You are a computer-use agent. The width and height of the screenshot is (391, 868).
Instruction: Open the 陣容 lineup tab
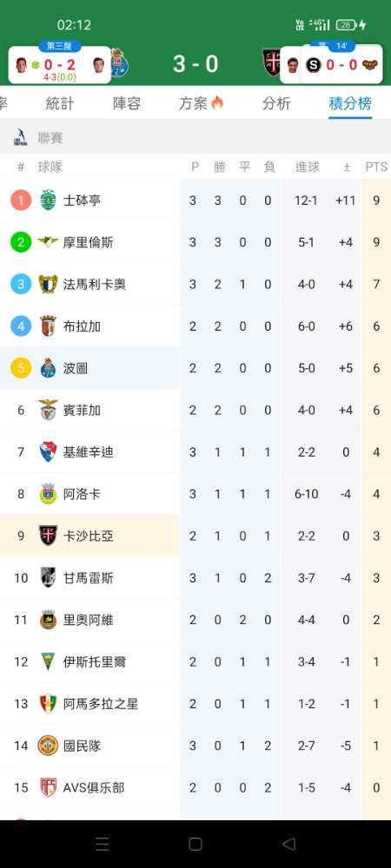(x=127, y=103)
